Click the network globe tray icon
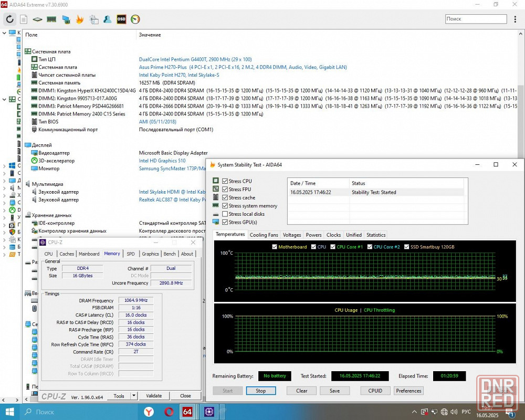 (x=444, y=412)
